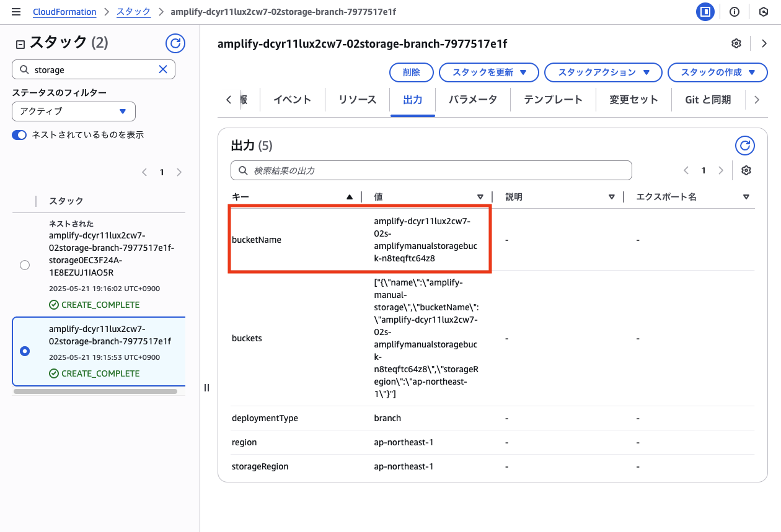Refresh the stacks list

[x=175, y=43]
